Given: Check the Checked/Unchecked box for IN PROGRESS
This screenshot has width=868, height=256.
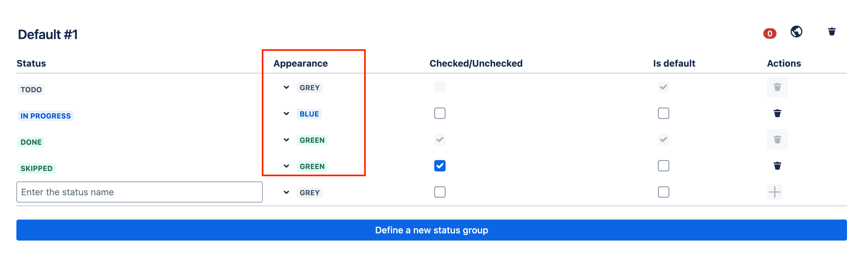Looking at the screenshot, I should point(439,113).
